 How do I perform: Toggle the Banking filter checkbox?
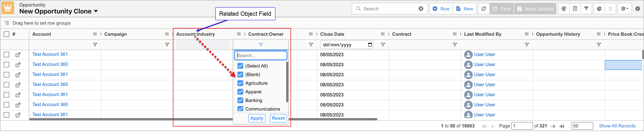point(240,100)
